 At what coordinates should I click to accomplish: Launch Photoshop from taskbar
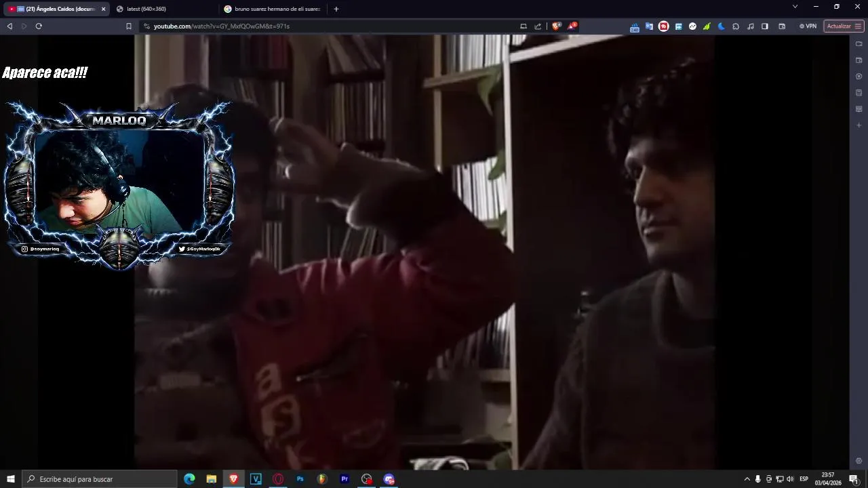tap(300, 479)
